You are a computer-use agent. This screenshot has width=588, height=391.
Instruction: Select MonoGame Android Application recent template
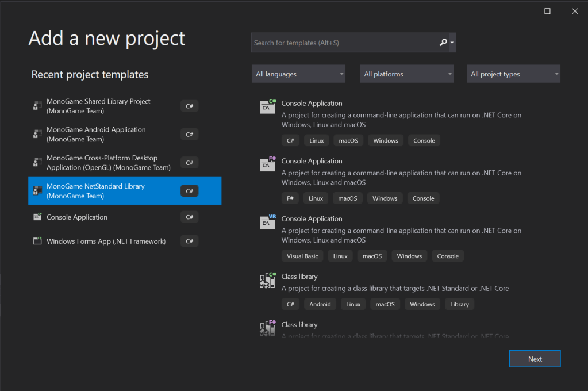(x=125, y=134)
